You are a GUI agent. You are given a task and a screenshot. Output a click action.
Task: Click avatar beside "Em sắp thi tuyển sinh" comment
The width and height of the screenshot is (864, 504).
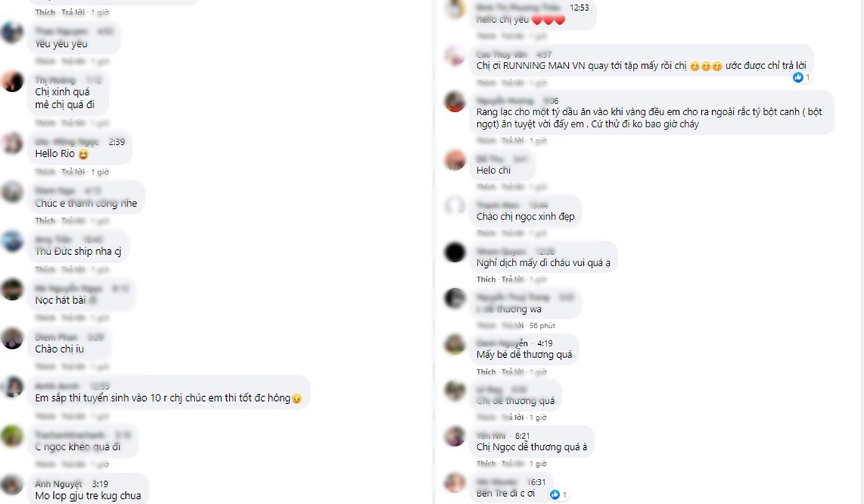pyautogui.click(x=12, y=387)
